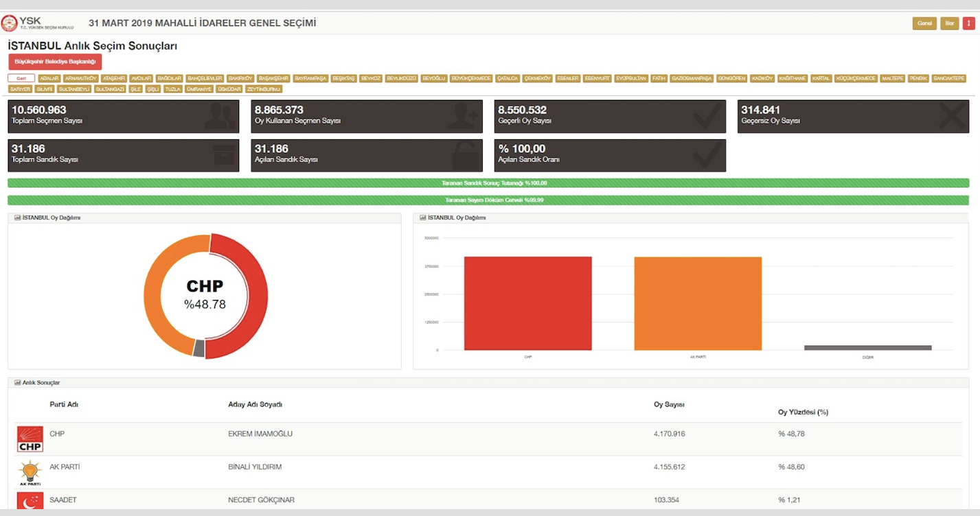Select the TUZLA district

pyautogui.click(x=173, y=89)
